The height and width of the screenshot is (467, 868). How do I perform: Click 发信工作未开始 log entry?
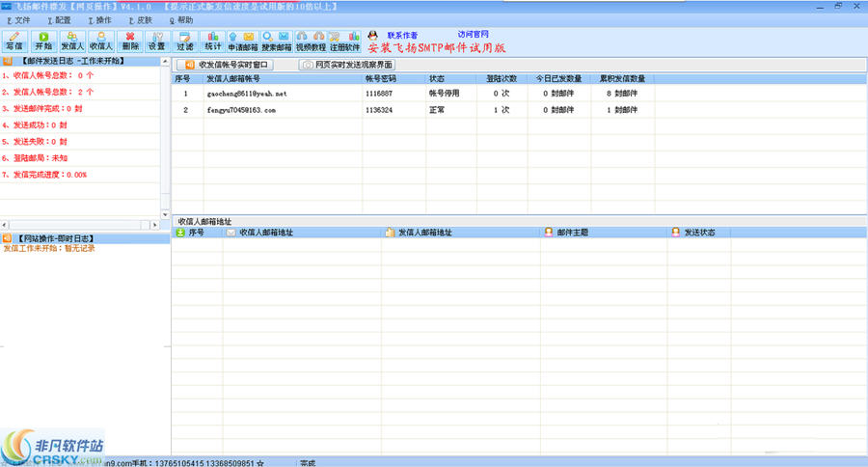(49, 249)
